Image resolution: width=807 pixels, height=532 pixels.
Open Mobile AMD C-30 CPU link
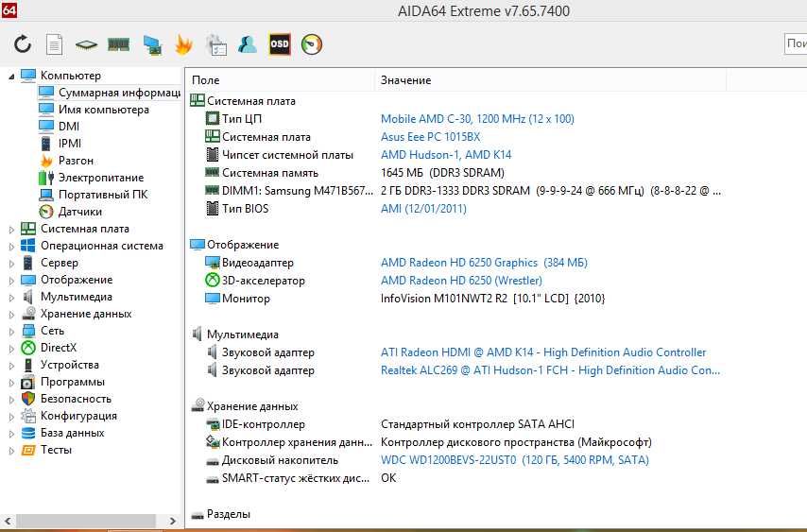point(477,119)
